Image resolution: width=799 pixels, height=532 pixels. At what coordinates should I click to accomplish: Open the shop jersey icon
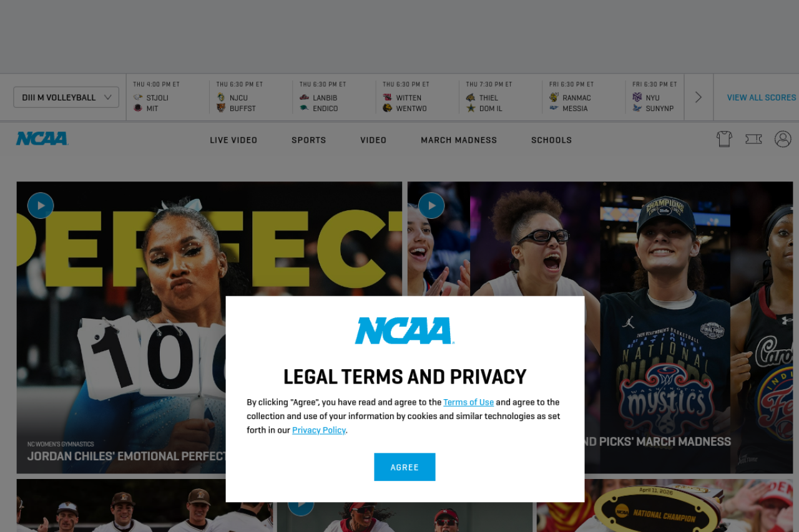pyautogui.click(x=724, y=139)
